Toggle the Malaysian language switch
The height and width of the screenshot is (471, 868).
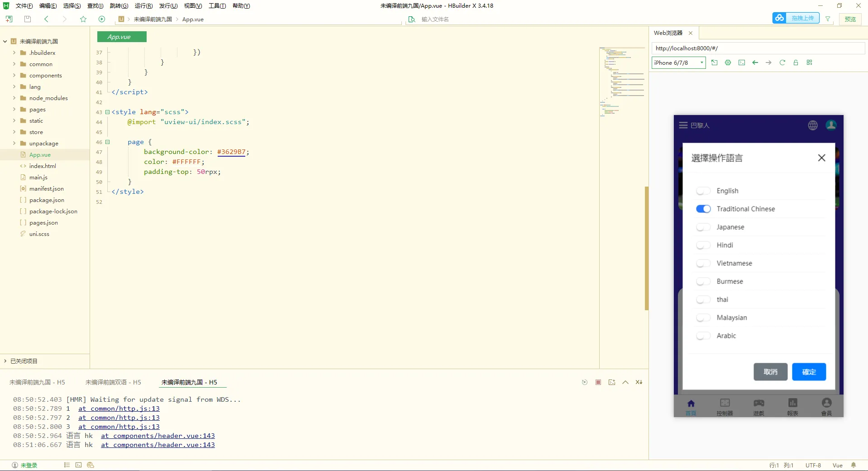click(703, 317)
